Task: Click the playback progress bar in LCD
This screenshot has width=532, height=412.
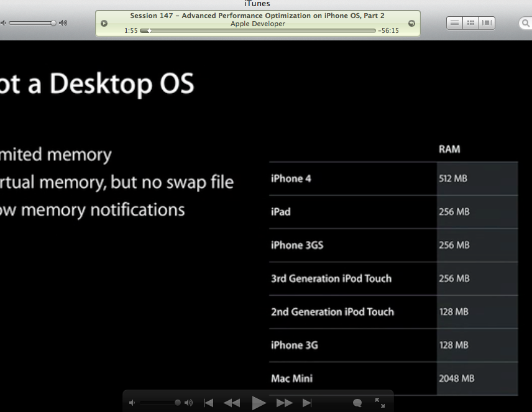Action: [x=258, y=30]
